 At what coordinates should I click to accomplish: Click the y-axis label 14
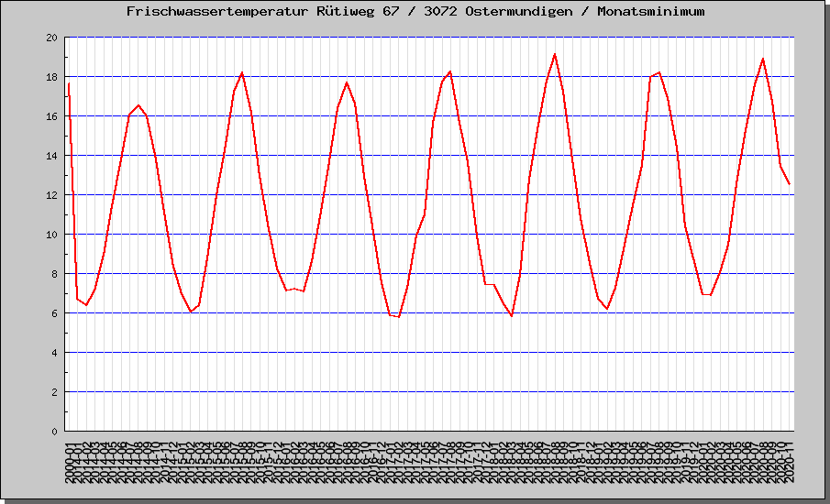pyautogui.click(x=52, y=156)
